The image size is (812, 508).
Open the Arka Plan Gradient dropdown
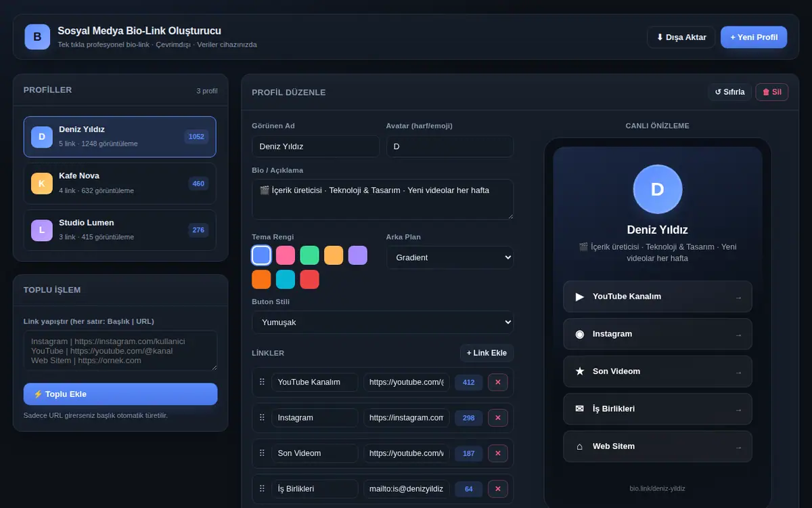(x=450, y=257)
